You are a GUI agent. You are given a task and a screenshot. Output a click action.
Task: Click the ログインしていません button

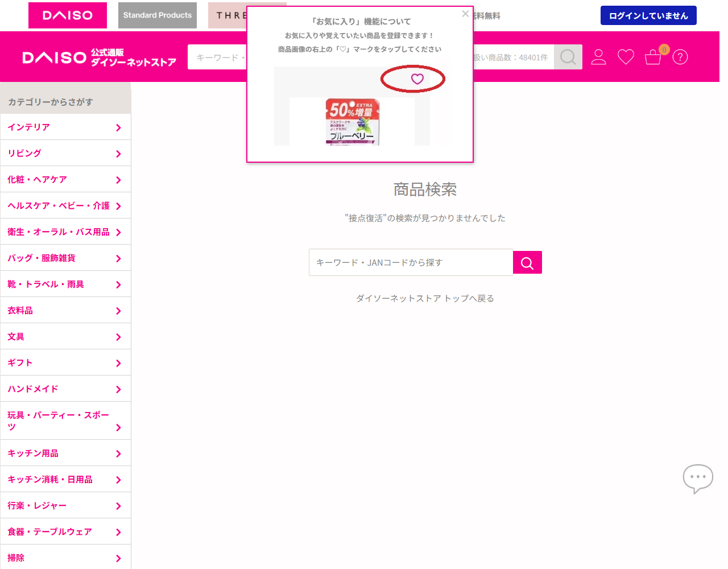click(648, 15)
